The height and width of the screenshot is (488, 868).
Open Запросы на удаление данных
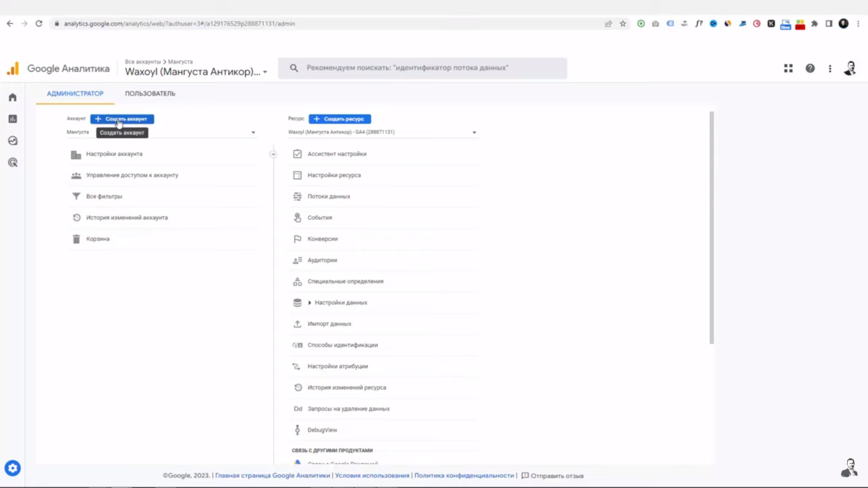[349, 409]
